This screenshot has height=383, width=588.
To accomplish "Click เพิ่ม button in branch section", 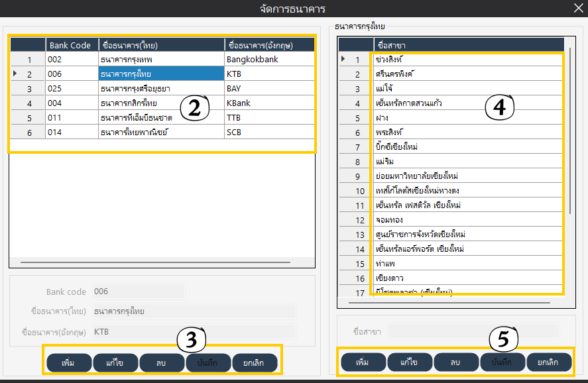I will [x=363, y=363].
